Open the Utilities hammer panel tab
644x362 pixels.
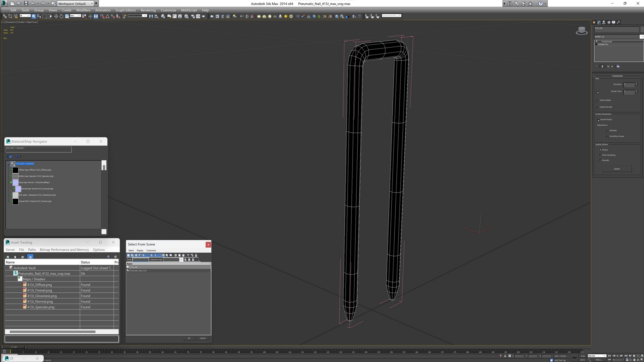coord(619,22)
